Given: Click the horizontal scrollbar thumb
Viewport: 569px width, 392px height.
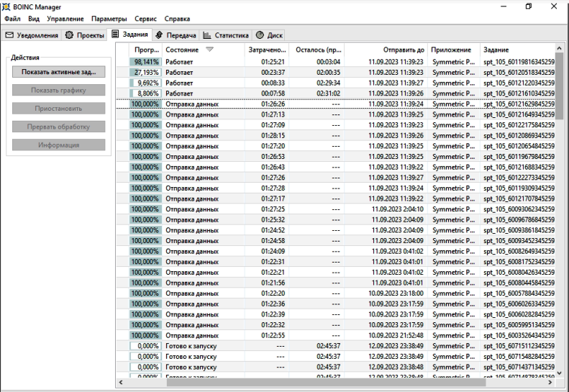Looking at the screenshot, I should point(326,382).
